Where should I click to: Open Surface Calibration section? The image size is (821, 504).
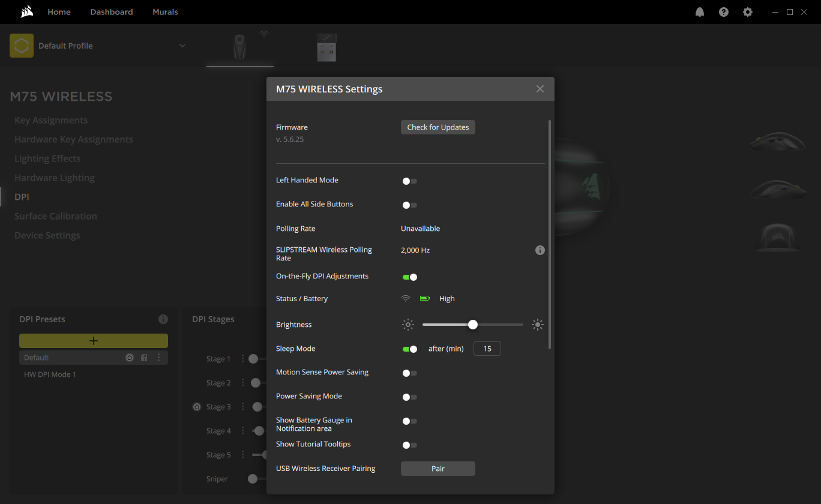[56, 216]
